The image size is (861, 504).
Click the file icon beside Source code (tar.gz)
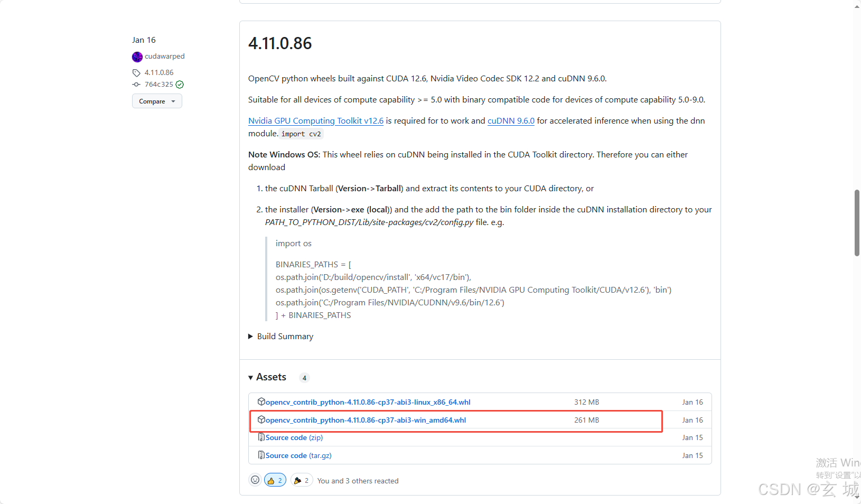[261, 455]
